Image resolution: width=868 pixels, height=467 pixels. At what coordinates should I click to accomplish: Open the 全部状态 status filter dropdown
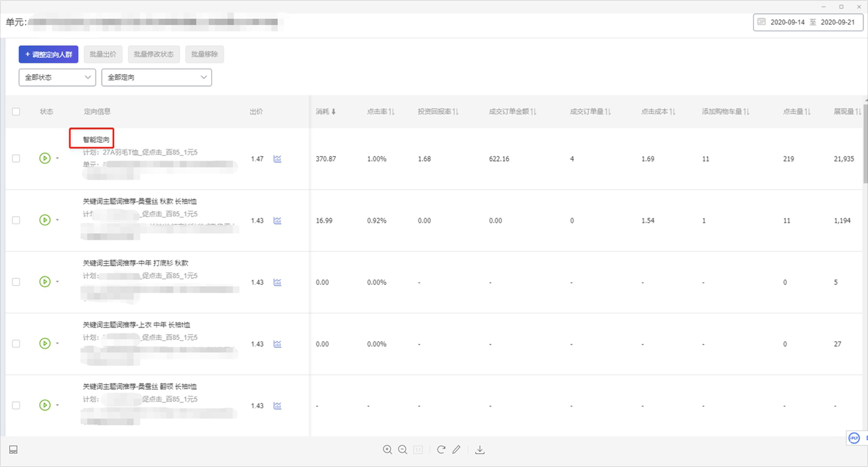point(57,77)
